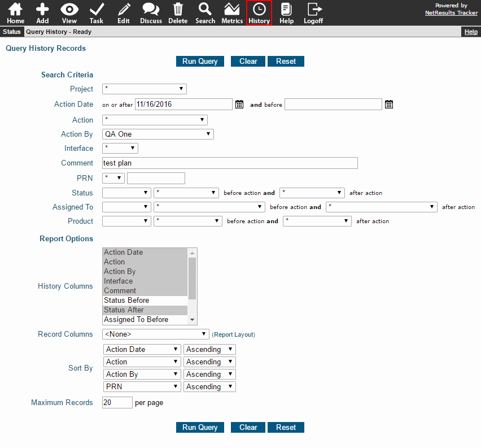Select Comment in History Columns list
The image size is (481, 448).
click(x=145, y=290)
